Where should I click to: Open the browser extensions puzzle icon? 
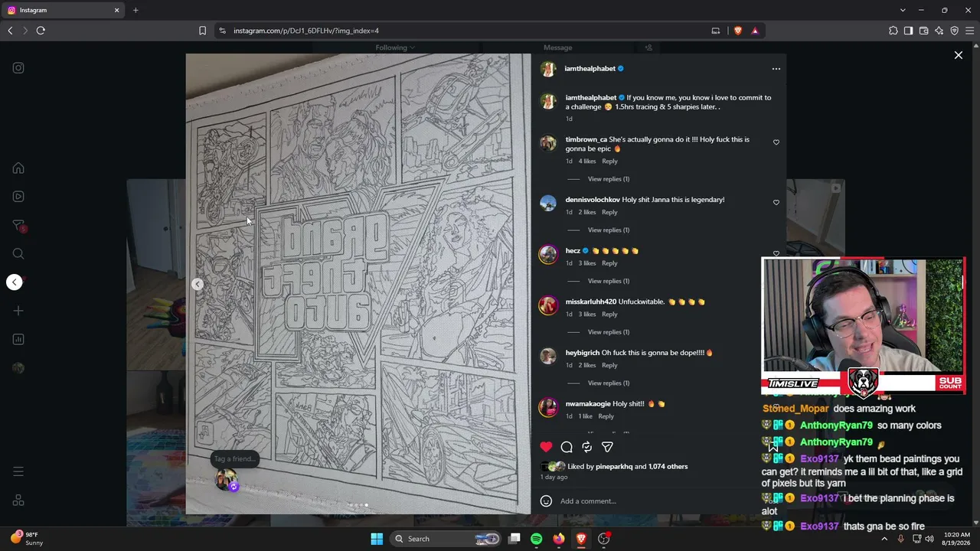pyautogui.click(x=893, y=31)
